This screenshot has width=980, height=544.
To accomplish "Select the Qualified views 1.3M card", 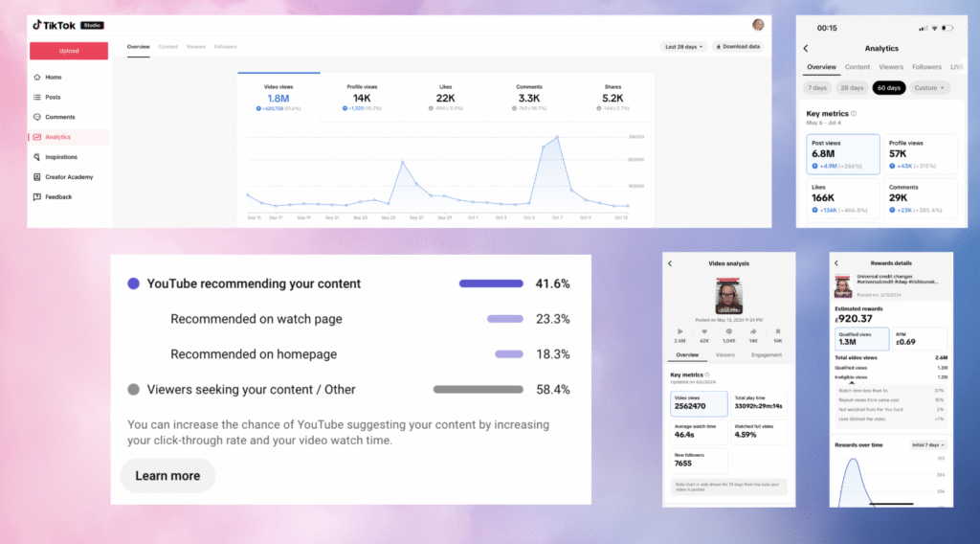I will coord(862,339).
